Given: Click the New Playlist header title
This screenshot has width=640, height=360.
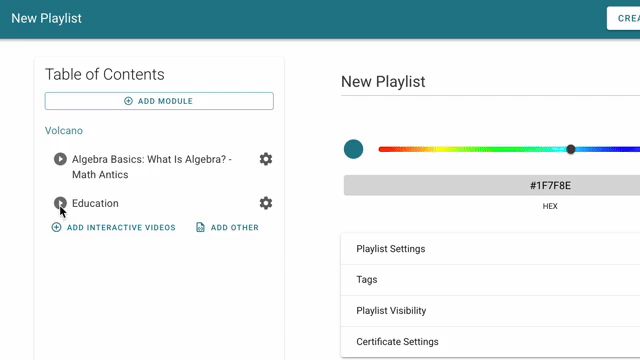Looking at the screenshot, I should tap(47, 18).
